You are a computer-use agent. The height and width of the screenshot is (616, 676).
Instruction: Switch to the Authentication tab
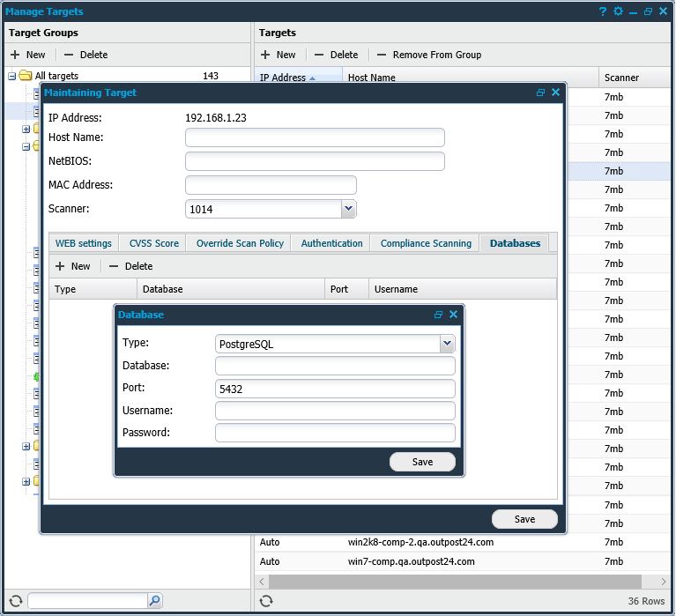(x=331, y=243)
